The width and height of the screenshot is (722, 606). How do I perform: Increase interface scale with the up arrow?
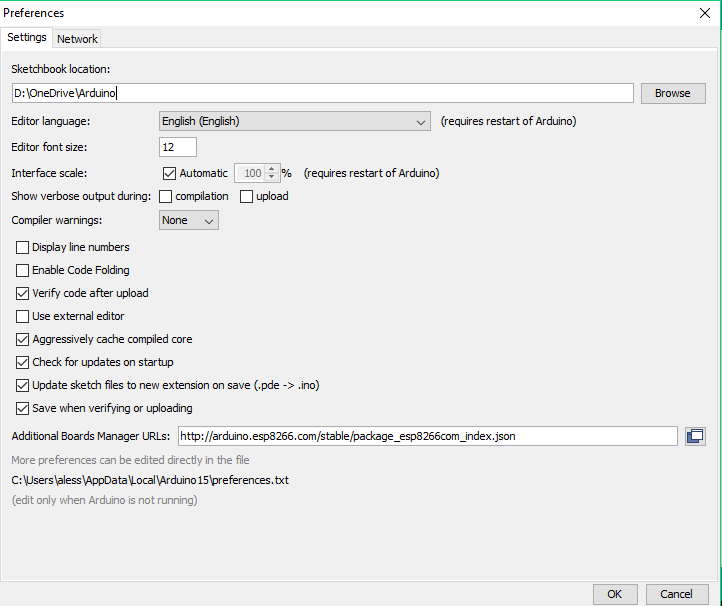[272, 169]
